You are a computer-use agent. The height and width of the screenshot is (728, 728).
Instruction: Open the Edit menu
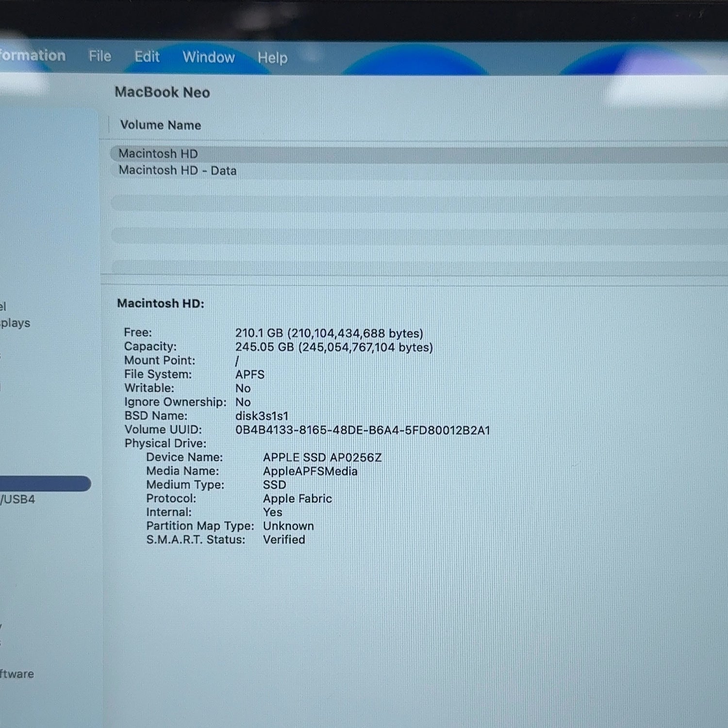tap(147, 57)
